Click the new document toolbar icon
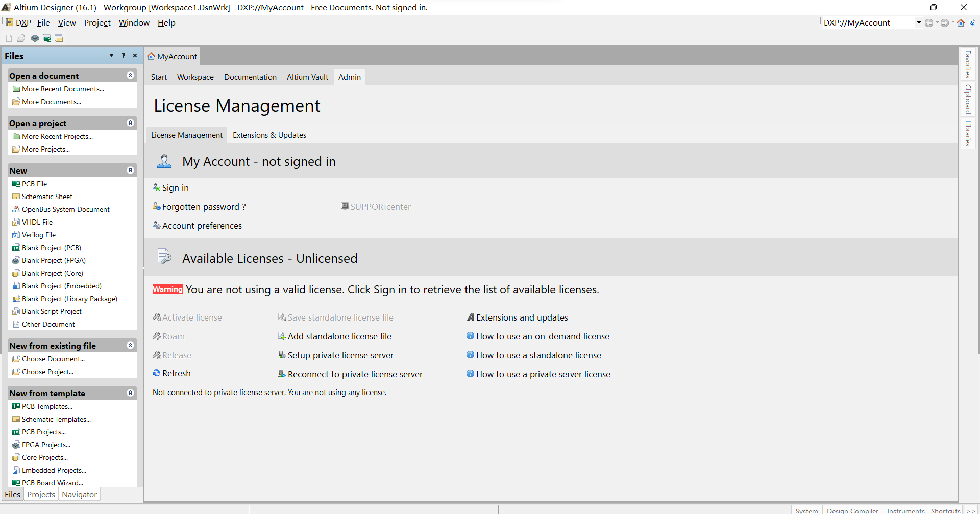The height and width of the screenshot is (514, 980). pyautogui.click(x=9, y=38)
